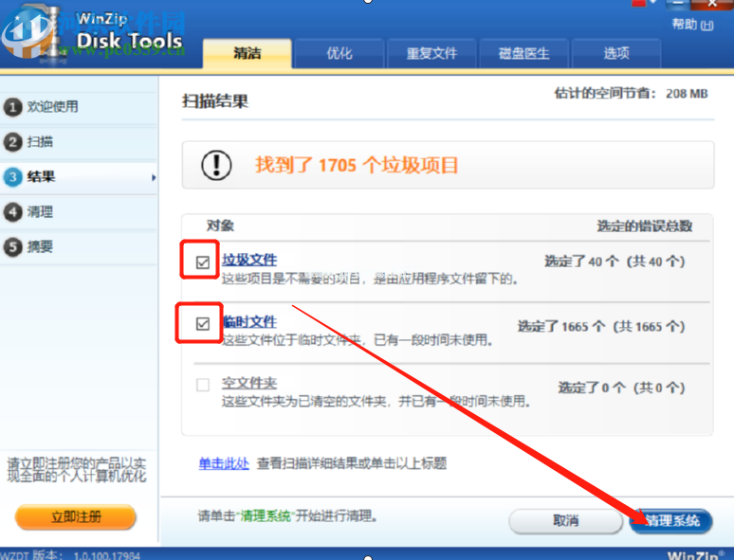Click the step 4 number icon for 清理
The height and width of the screenshot is (560, 734).
[x=13, y=212]
